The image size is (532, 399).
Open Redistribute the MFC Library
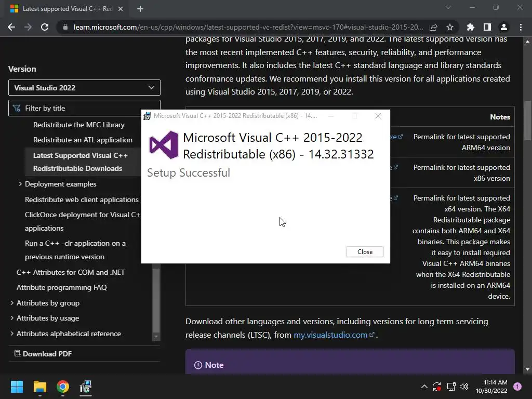click(79, 125)
